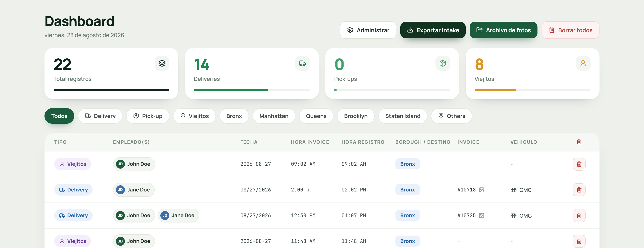This screenshot has width=644, height=248.
Task: Click person icon on Viejitos card
Action: click(x=583, y=63)
